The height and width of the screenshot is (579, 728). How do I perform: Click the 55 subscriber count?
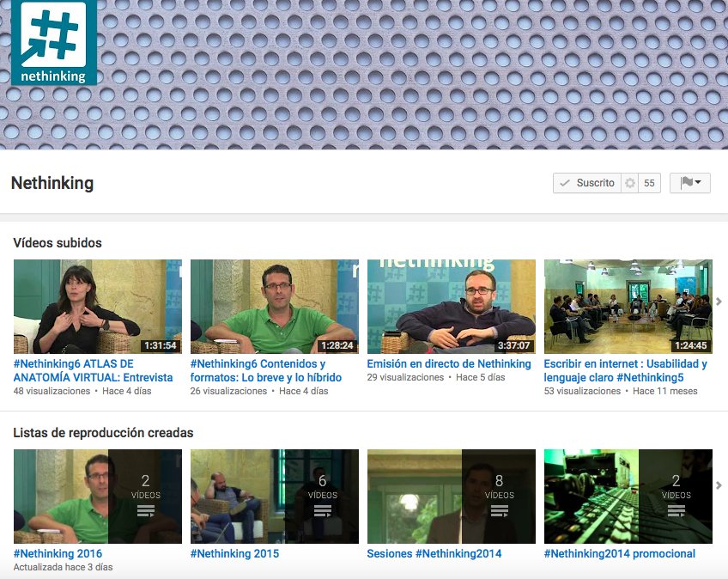pos(650,183)
